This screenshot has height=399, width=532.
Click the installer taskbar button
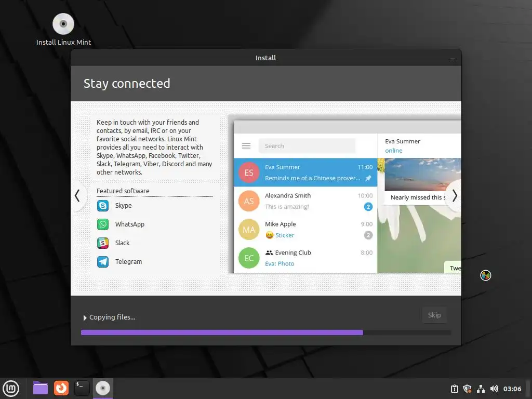click(103, 388)
